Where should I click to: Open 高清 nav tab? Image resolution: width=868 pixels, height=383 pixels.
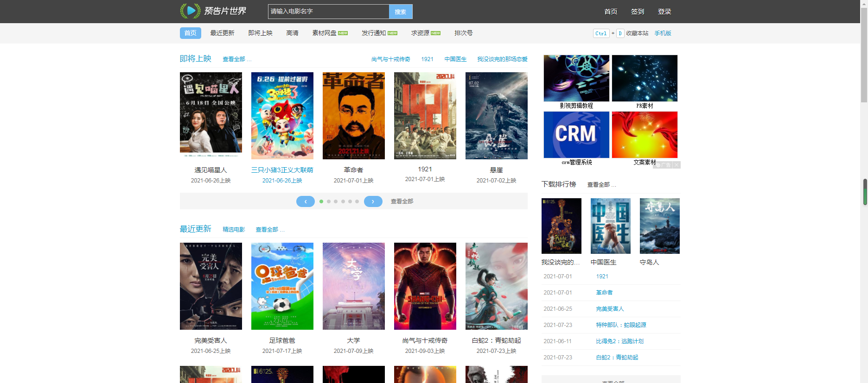tap(292, 33)
